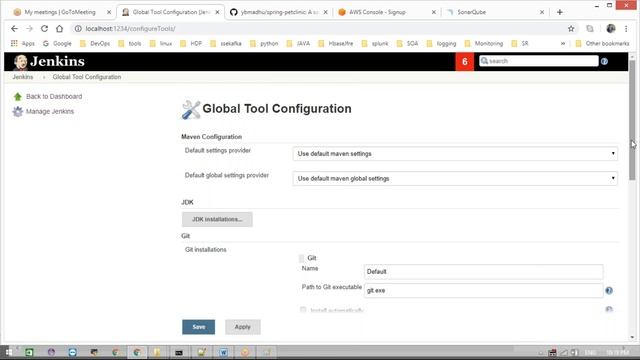Switch to the AWS Console Signup tab
640x360 pixels.
386,12
